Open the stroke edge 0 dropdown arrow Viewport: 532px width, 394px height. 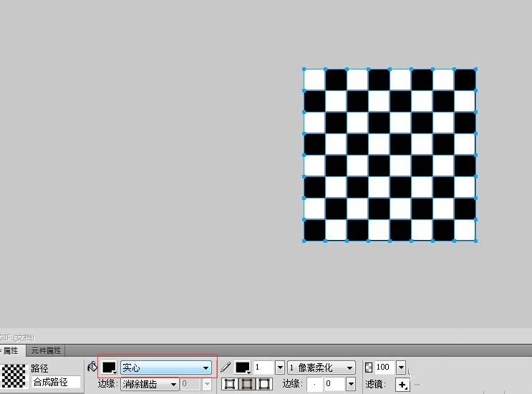click(x=350, y=384)
